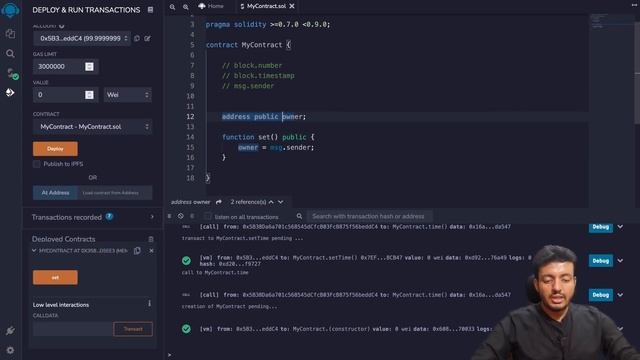Click the transaction hash or address search field
This screenshot has height=360, width=640.
pyautogui.click(x=368, y=216)
